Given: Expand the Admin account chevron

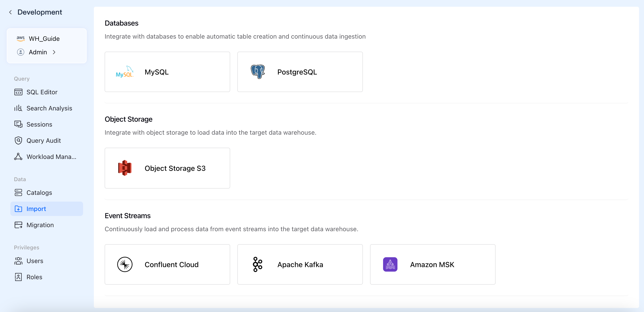Looking at the screenshot, I should click(x=54, y=52).
